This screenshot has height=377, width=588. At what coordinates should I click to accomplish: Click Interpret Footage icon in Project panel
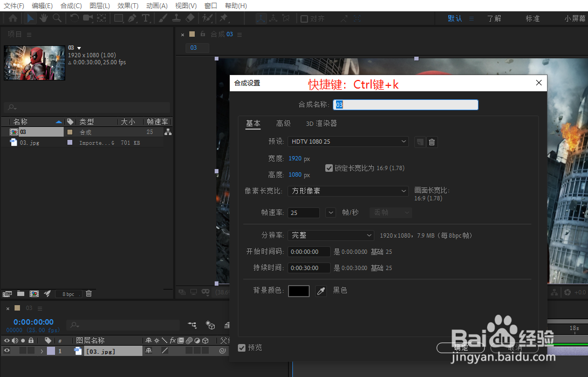(x=7, y=294)
